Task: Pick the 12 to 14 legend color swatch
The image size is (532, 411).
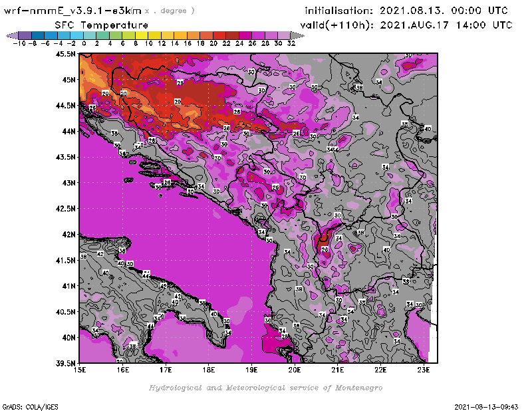Action: click(x=168, y=35)
